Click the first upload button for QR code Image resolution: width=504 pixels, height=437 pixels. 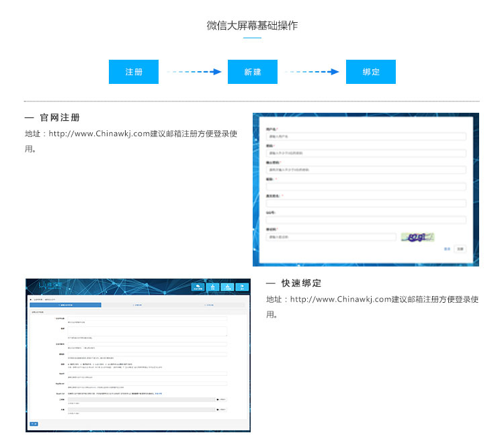tap(221, 399)
